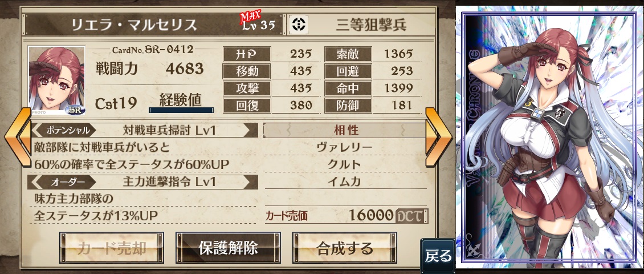Show next order with right chevron
644x274 pixels.
point(248,182)
